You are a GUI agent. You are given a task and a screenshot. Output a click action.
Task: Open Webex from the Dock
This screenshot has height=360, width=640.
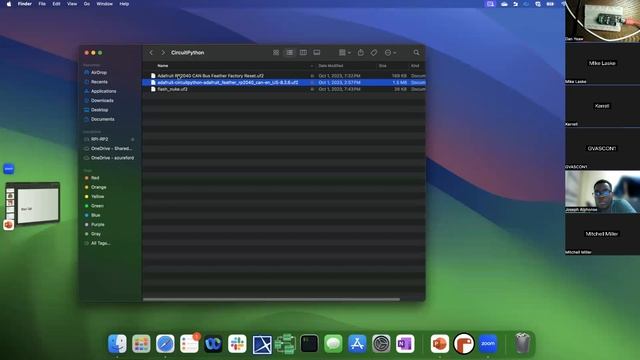[213, 344]
